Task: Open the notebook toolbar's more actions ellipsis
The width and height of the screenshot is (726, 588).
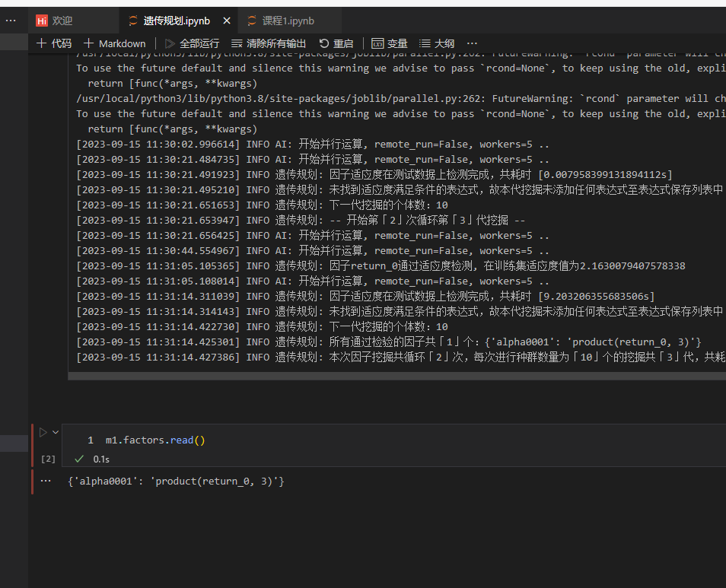Action: pyautogui.click(x=472, y=43)
